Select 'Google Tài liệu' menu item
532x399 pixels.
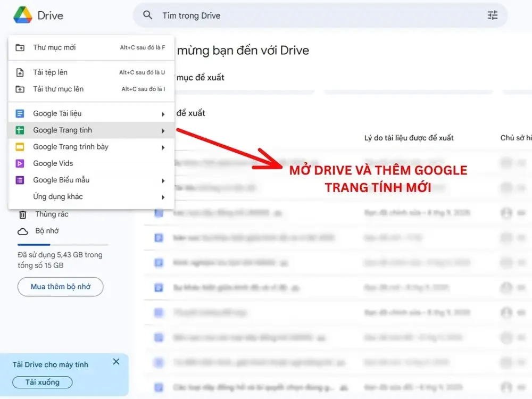[92, 114]
